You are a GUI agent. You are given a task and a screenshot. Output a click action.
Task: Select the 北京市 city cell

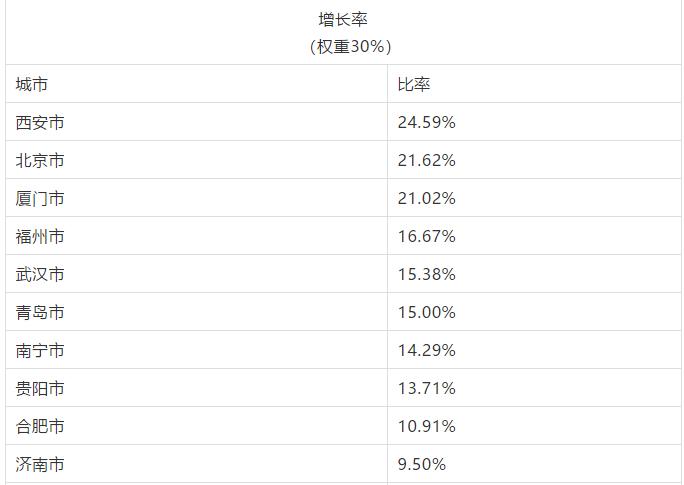(40, 161)
